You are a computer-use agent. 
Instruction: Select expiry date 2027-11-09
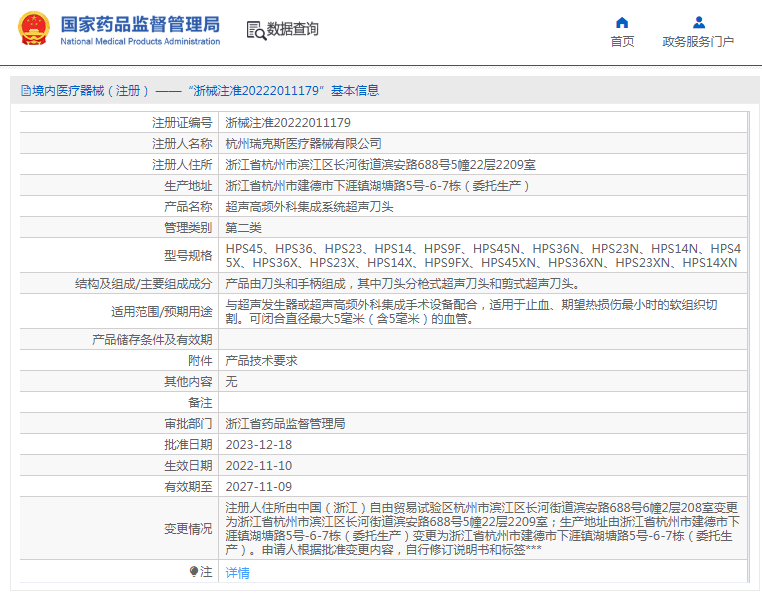(x=259, y=487)
